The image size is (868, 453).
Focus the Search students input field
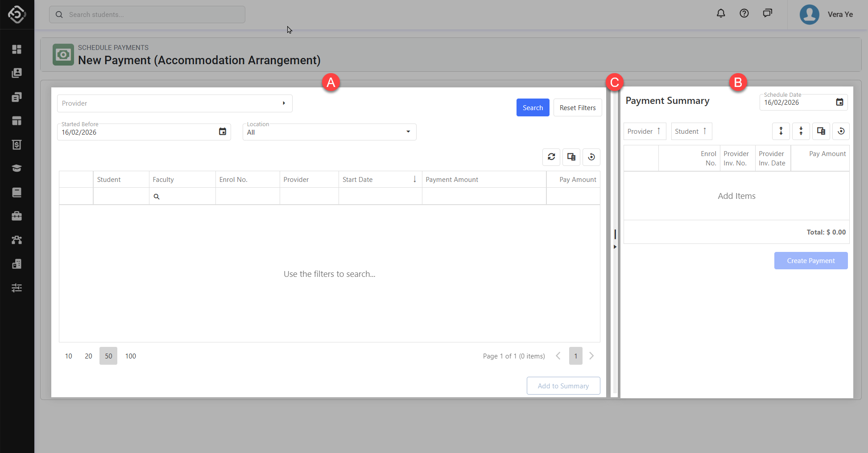click(x=152, y=15)
